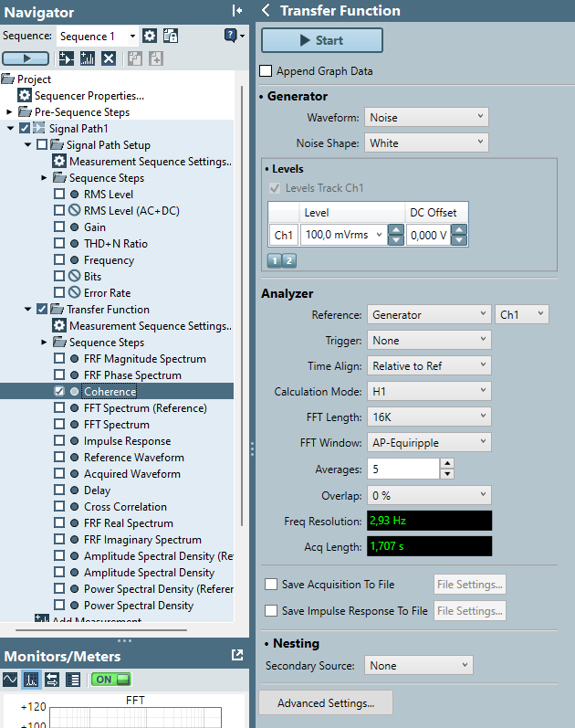Uncheck the Transfer Function checkbox

(42, 310)
